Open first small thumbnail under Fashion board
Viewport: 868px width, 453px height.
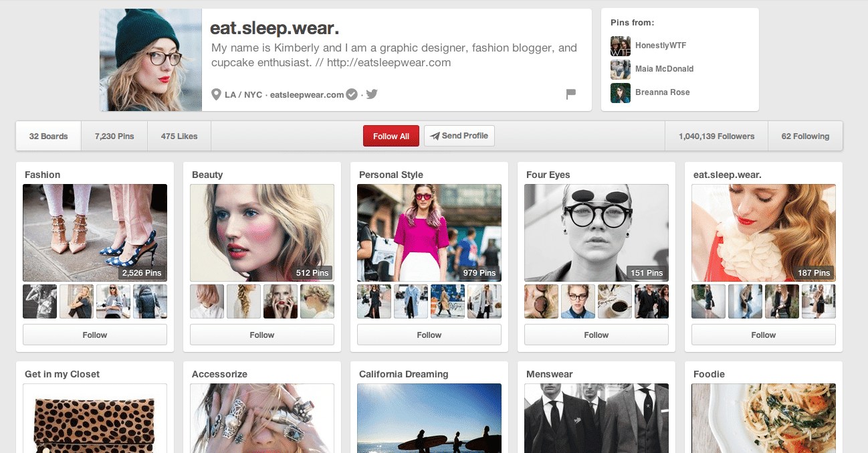[39, 301]
